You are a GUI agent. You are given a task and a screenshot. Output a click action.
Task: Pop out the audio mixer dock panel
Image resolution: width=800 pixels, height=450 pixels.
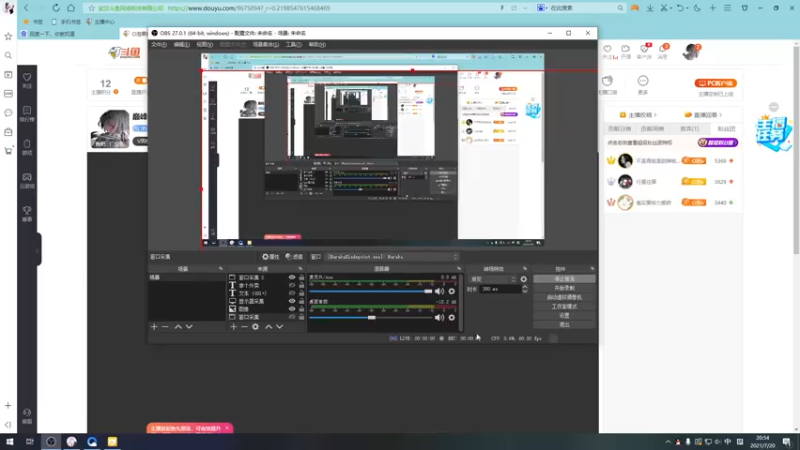[459, 268]
